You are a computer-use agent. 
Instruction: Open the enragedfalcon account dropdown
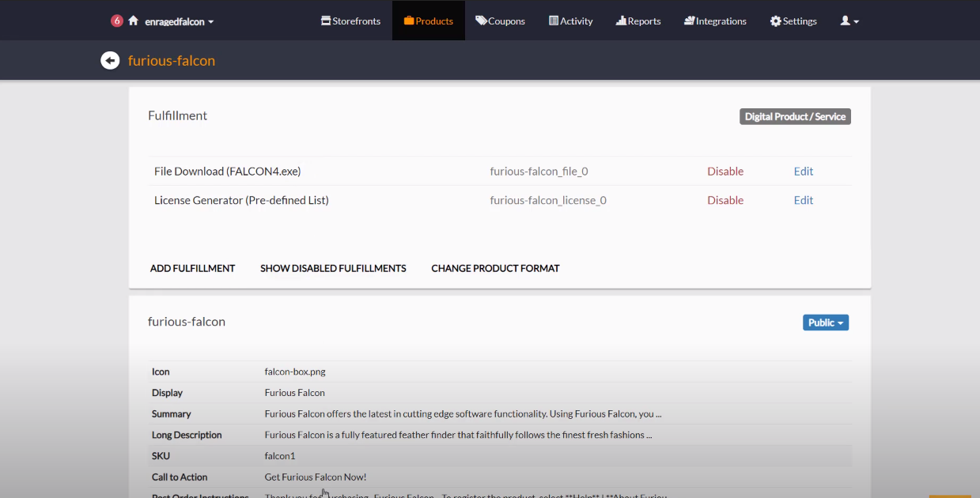coord(180,21)
